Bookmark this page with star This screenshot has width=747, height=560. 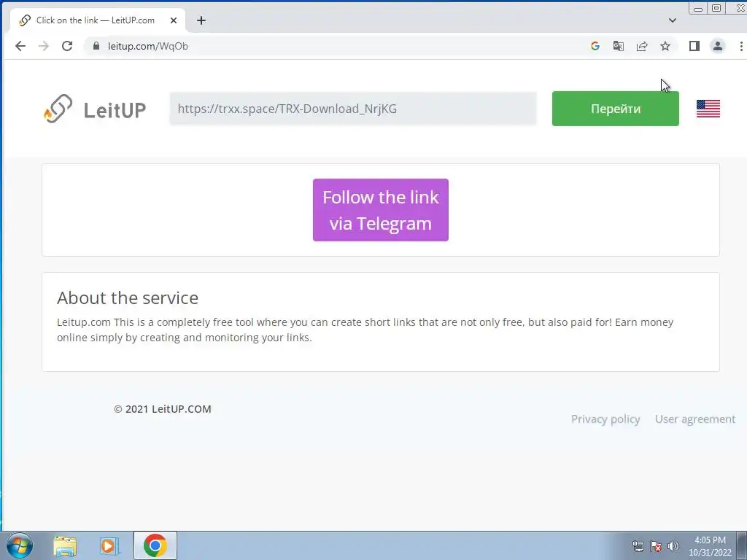pyautogui.click(x=665, y=46)
